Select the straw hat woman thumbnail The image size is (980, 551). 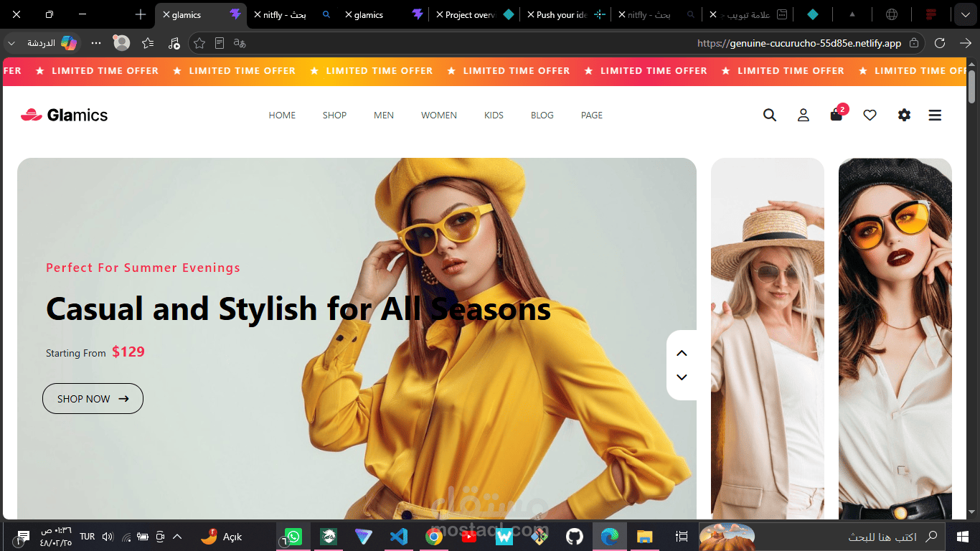tap(768, 339)
